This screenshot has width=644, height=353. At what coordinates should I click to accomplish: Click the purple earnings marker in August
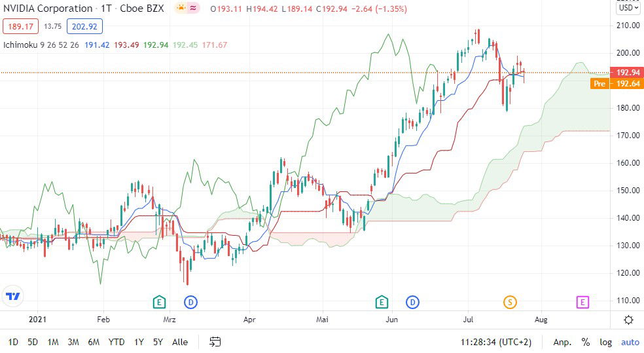tap(582, 302)
